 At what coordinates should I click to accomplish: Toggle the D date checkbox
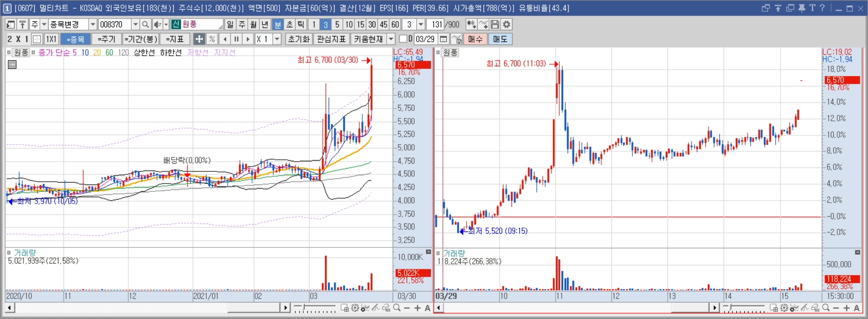pos(403,39)
